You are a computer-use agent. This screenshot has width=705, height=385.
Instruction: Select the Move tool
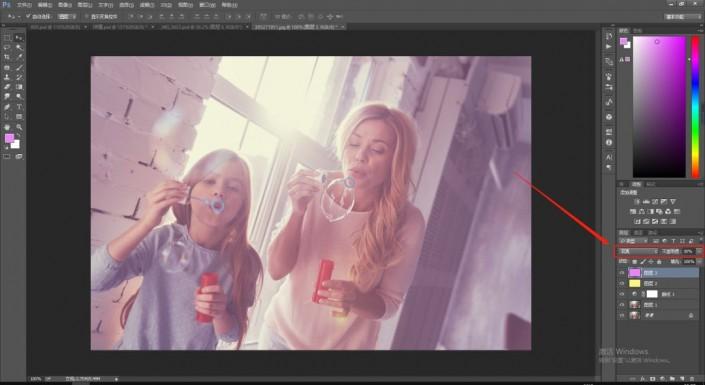coord(19,38)
